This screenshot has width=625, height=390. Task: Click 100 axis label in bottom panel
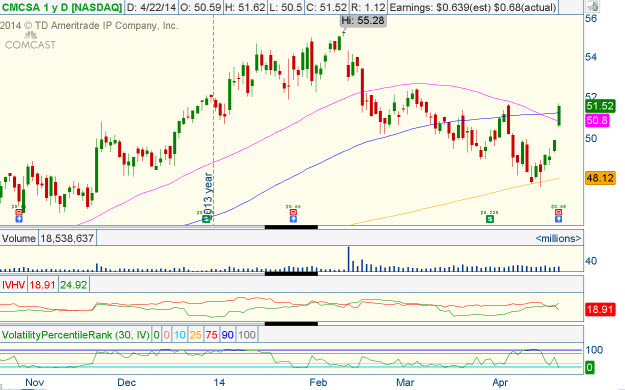pyautogui.click(x=594, y=350)
